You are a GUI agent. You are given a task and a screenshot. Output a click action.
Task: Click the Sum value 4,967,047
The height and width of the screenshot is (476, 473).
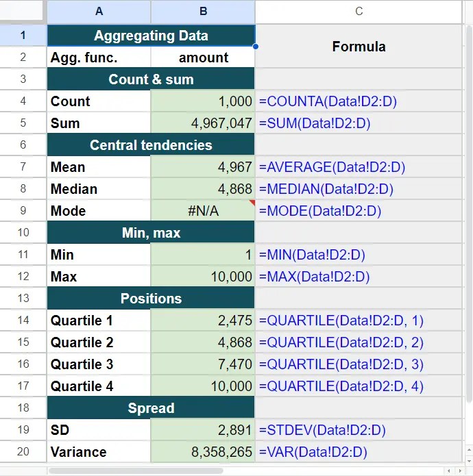pos(203,123)
